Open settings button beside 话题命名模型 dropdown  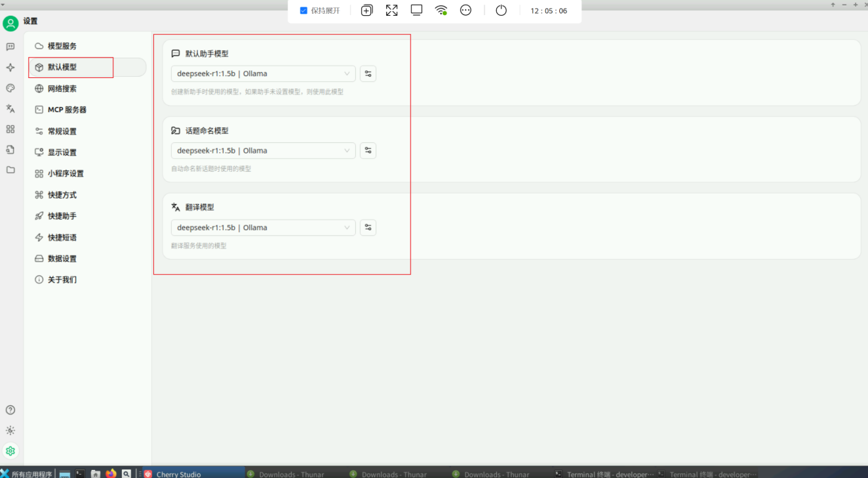tap(368, 150)
